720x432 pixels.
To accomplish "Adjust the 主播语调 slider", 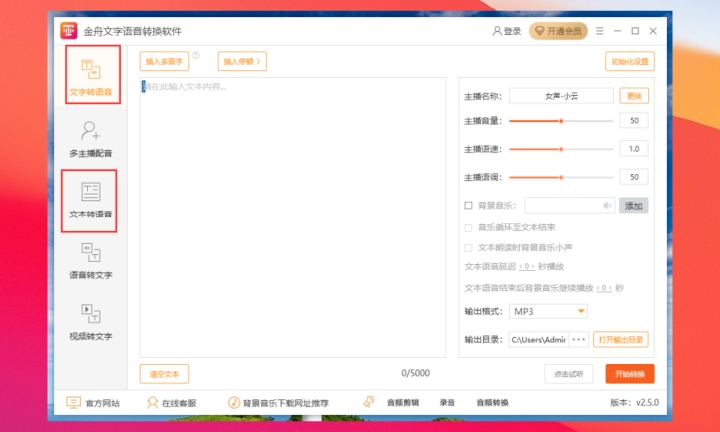I will [561, 177].
